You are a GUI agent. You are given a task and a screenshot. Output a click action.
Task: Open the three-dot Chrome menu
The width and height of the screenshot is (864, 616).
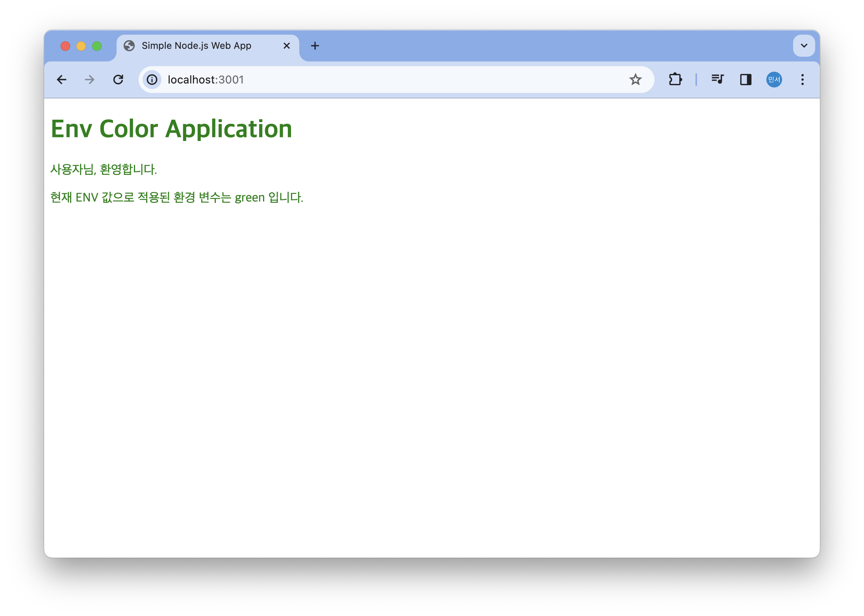coord(802,80)
